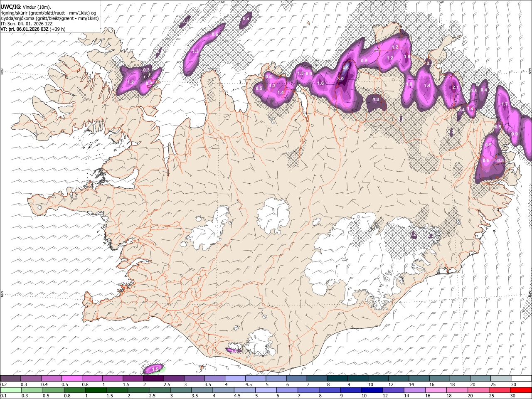Select the darkest green 1–1.5 swatch in the lower legend
Viewport: 532px width, 399px height.
pyautogui.click(x=96, y=390)
